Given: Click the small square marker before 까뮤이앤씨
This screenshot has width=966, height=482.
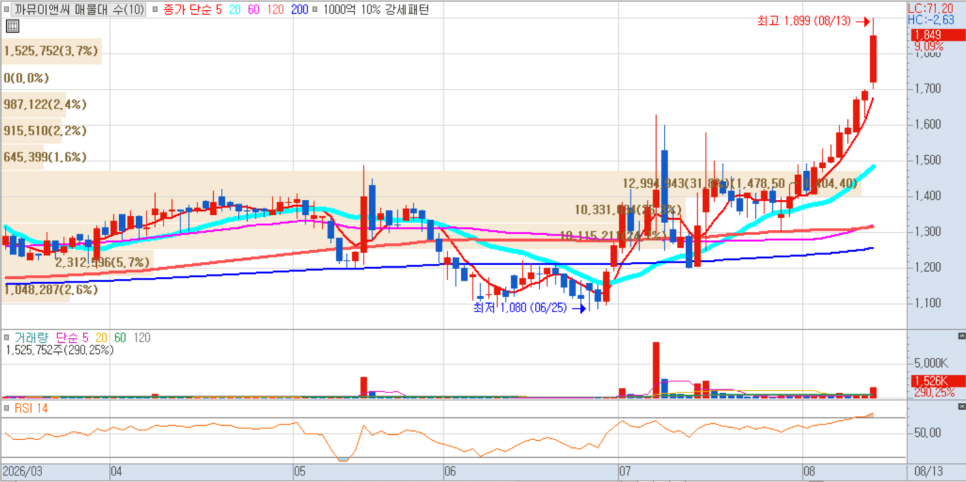Looking at the screenshot, I should pyautogui.click(x=6, y=10).
